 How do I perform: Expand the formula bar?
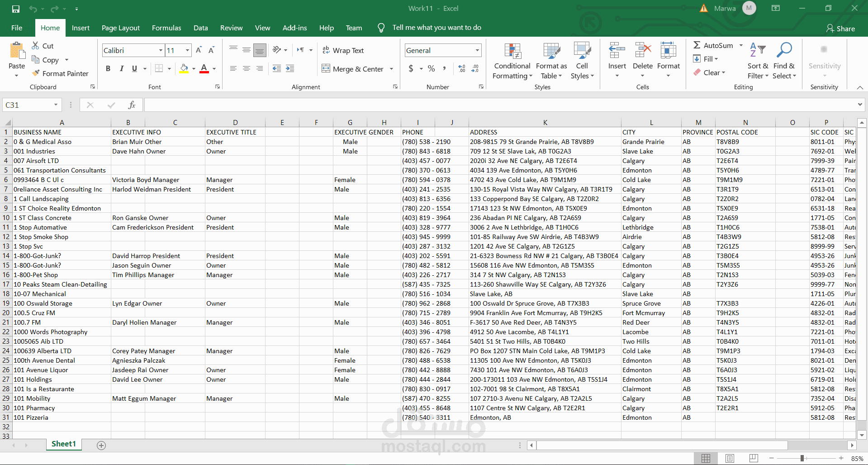tap(860, 105)
